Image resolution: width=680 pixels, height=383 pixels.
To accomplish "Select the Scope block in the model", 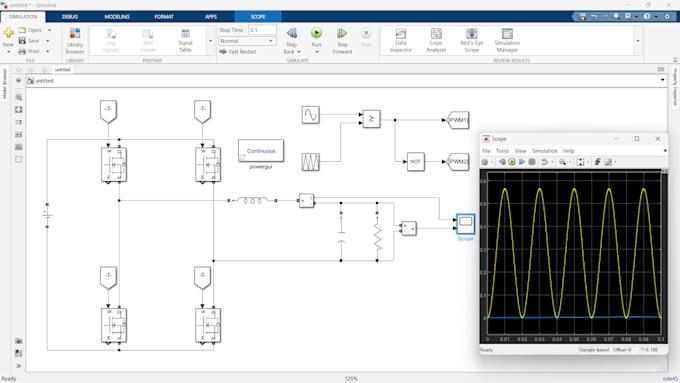I will click(x=465, y=224).
